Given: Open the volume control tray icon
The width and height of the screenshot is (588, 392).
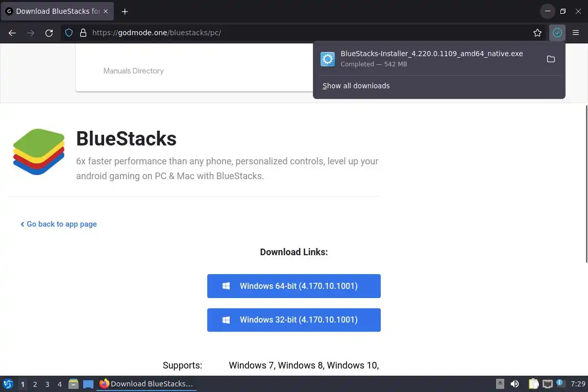Looking at the screenshot, I should (514, 384).
